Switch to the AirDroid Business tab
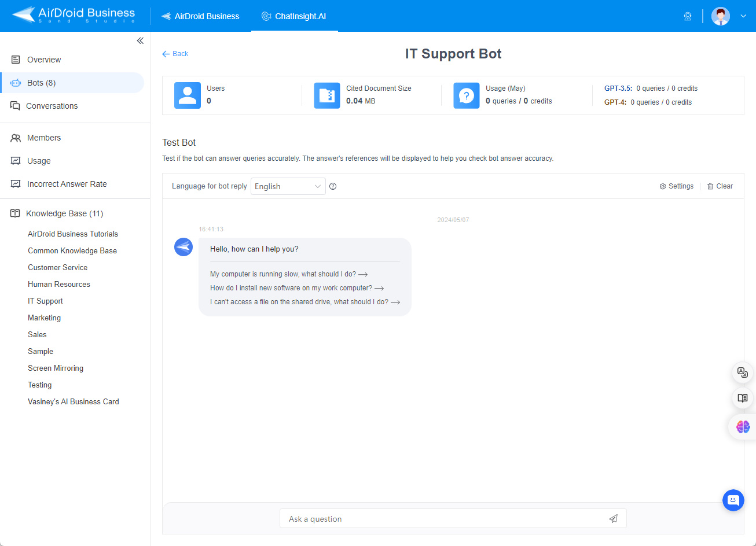 (200, 16)
